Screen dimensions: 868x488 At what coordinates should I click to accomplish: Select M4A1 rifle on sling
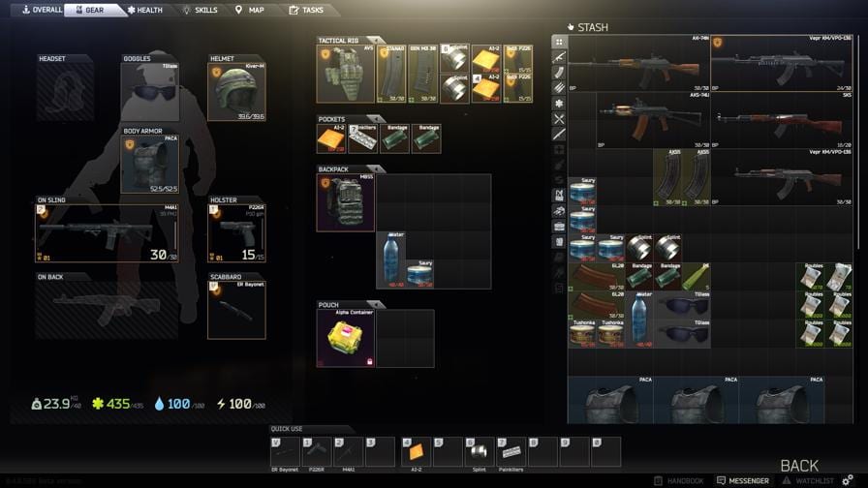pyautogui.click(x=107, y=233)
